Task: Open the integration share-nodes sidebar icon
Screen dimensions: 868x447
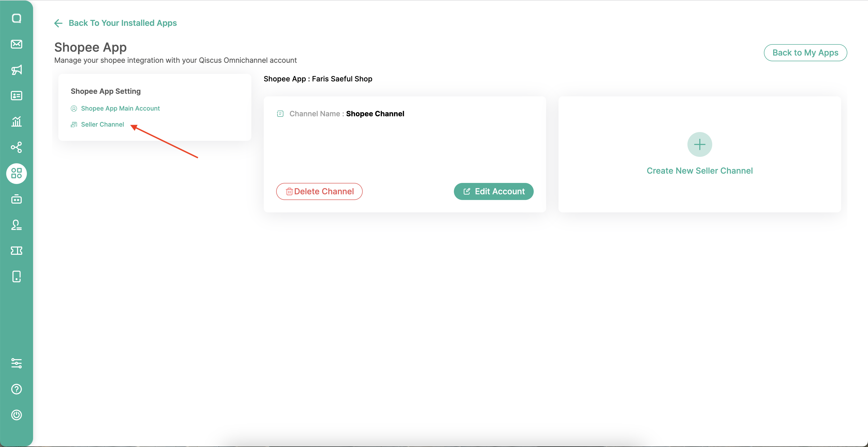Action: (x=17, y=147)
